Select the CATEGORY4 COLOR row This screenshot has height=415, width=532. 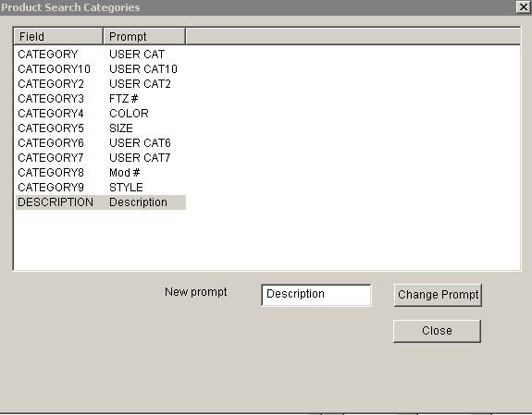[x=101, y=114]
